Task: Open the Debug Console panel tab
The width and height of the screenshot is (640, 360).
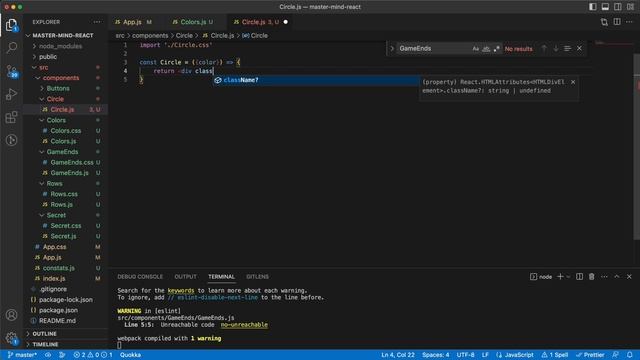Action: click(x=140, y=277)
